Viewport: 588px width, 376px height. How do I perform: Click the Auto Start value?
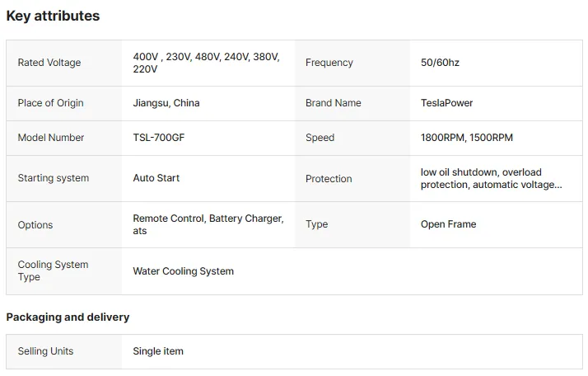pyautogui.click(x=156, y=178)
